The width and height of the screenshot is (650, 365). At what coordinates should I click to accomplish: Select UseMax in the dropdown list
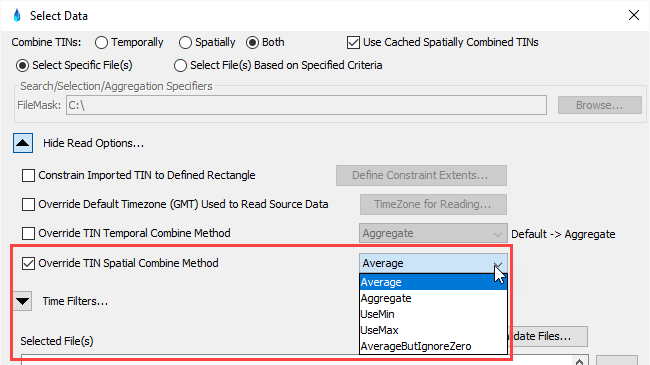[433, 330]
